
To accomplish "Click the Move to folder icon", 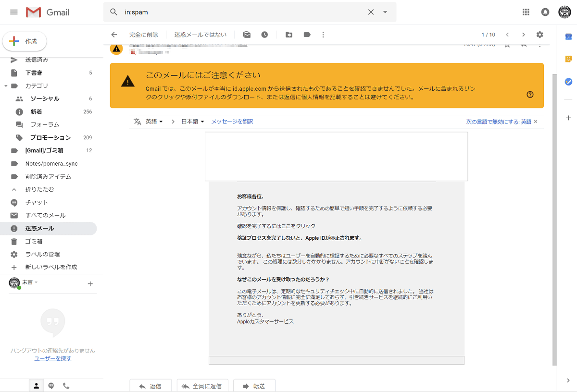I will pyautogui.click(x=289, y=35).
